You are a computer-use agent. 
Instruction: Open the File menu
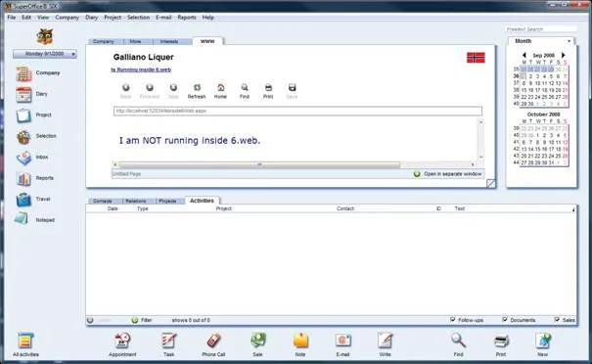pyautogui.click(x=12, y=18)
